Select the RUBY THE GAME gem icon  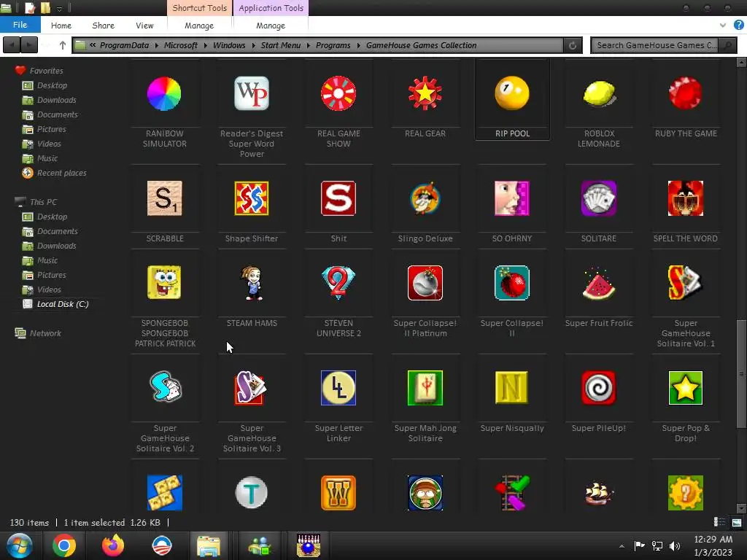[686, 93]
